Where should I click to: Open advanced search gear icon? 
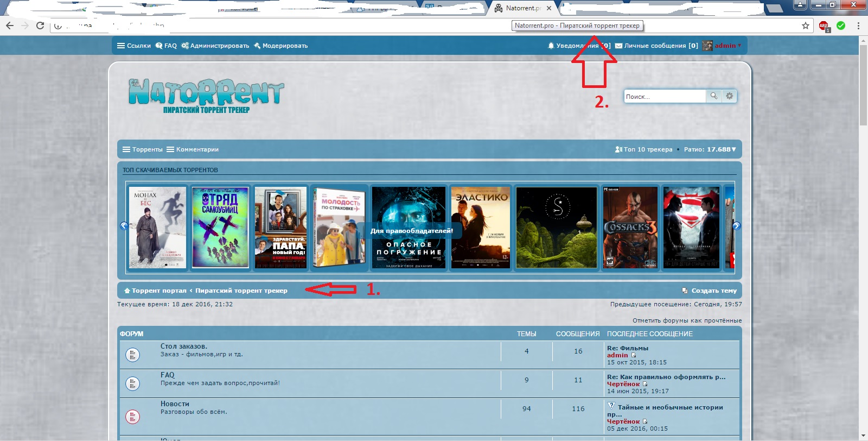[730, 96]
